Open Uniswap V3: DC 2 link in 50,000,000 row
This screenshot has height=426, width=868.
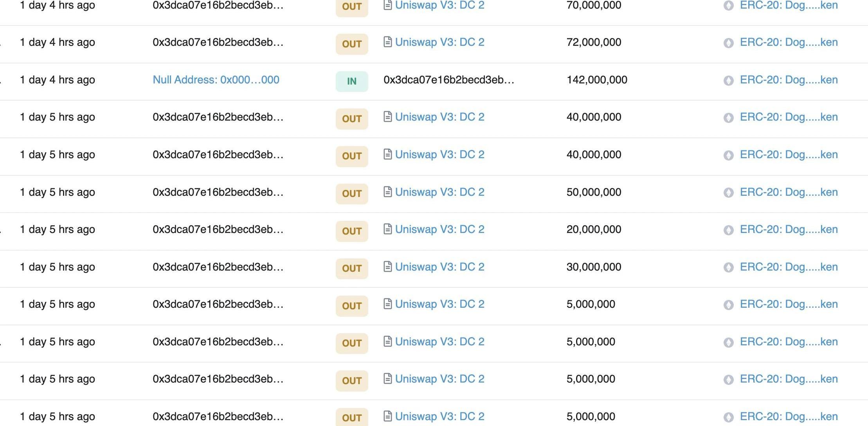click(x=439, y=192)
